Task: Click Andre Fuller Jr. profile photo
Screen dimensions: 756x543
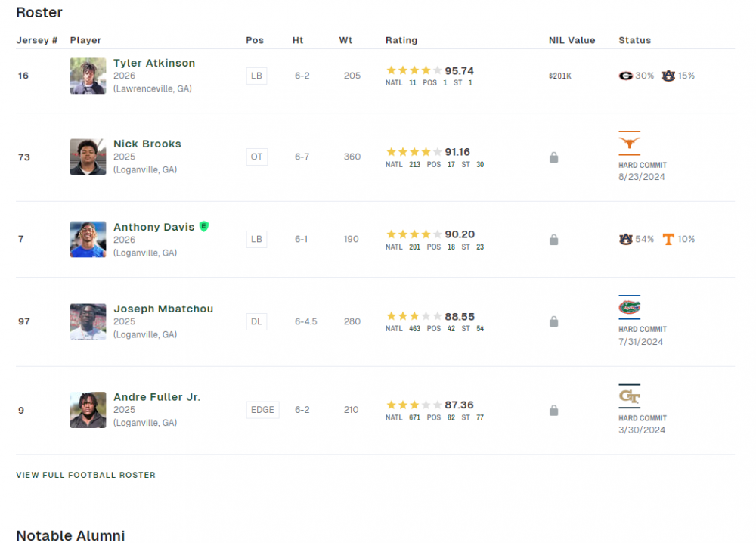Action: coord(88,410)
